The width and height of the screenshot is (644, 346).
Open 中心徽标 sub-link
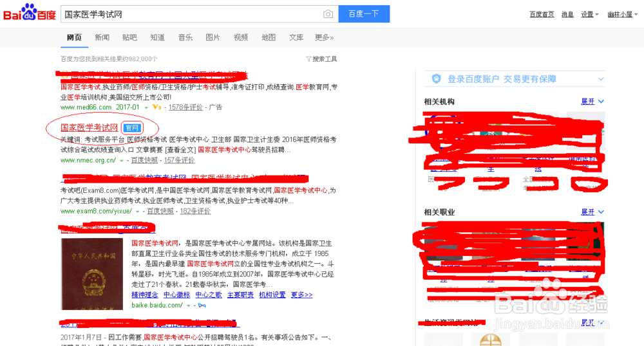pos(176,295)
